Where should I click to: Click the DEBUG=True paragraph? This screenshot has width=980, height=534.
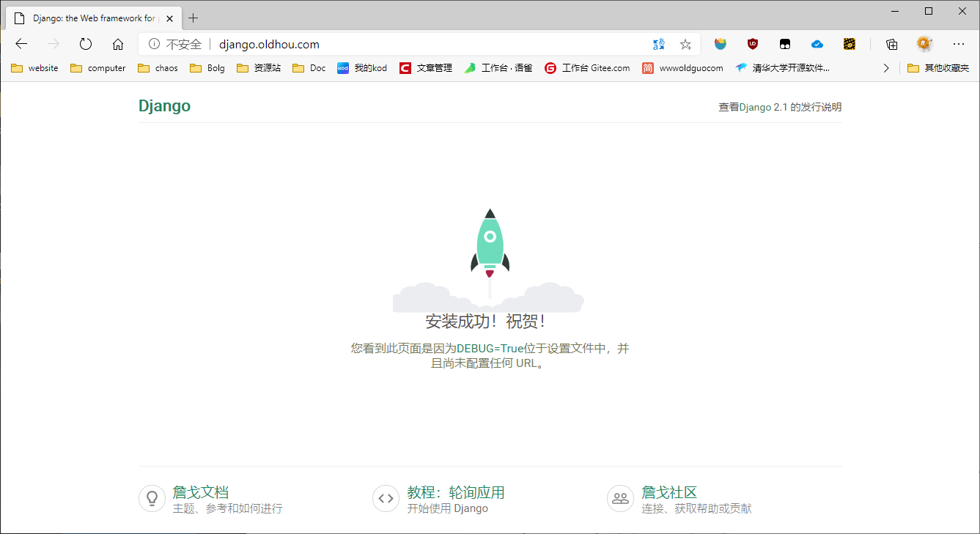click(490, 355)
